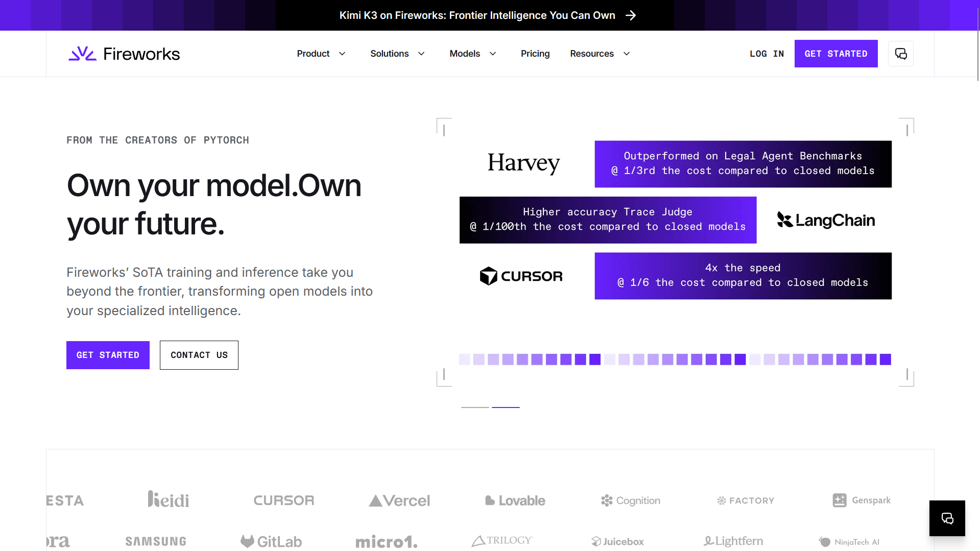Click the hero GET STARTED button
The height and width of the screenshot is (551, 980).
[x=108, y=355]
